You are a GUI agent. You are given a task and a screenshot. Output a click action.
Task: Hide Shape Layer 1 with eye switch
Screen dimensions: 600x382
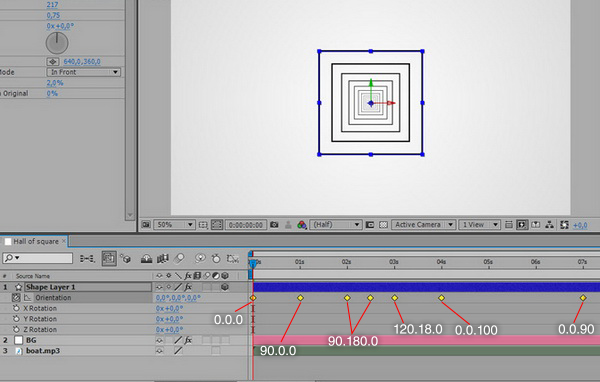click(x=159, y=287)
